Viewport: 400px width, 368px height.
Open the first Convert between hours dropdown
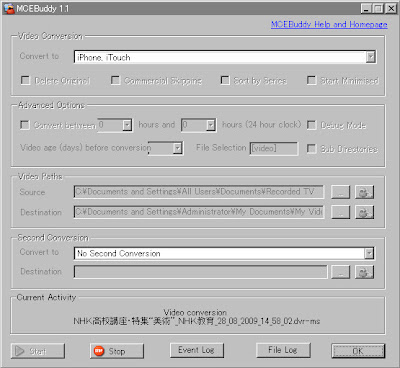(x=127, y=125)
